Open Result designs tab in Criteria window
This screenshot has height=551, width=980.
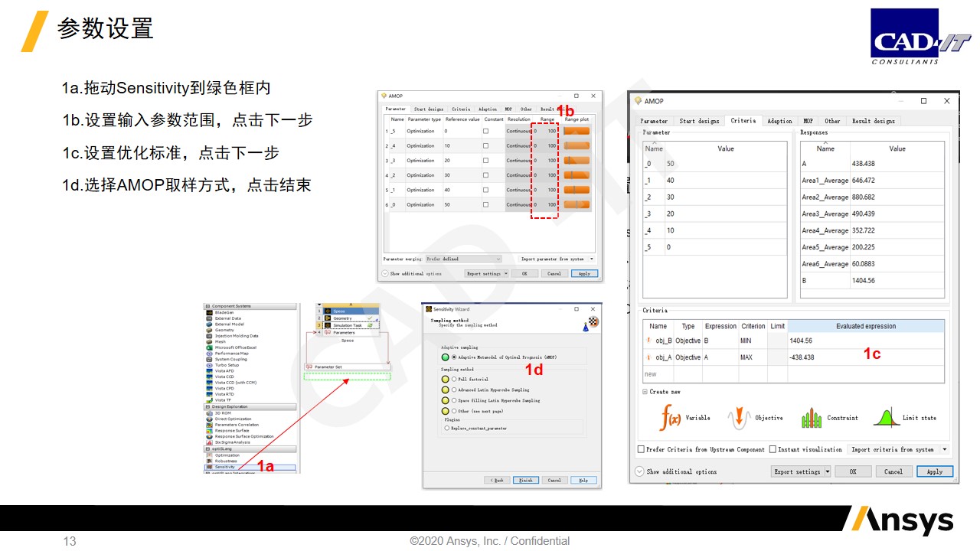(x=873, y=121)
